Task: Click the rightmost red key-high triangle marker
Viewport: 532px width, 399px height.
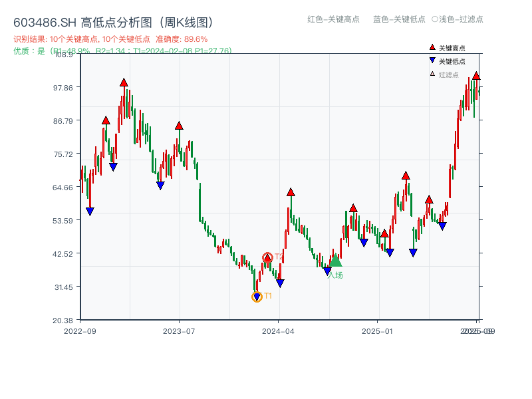Action: tap(476, 76)
